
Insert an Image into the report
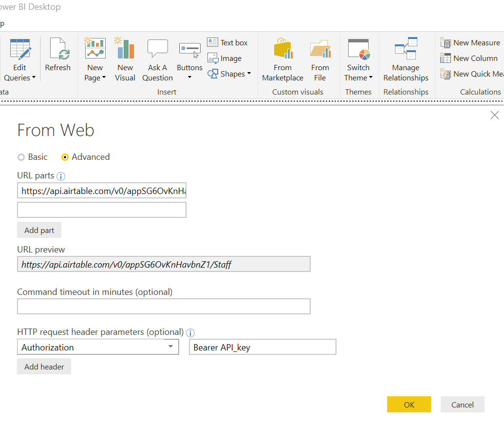coord(224,58)
